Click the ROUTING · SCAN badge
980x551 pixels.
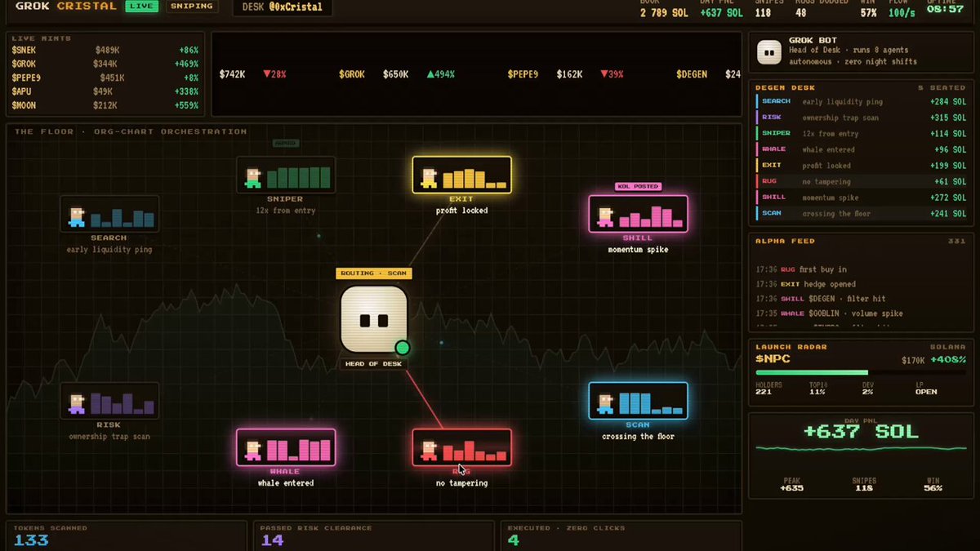(373, 273)
